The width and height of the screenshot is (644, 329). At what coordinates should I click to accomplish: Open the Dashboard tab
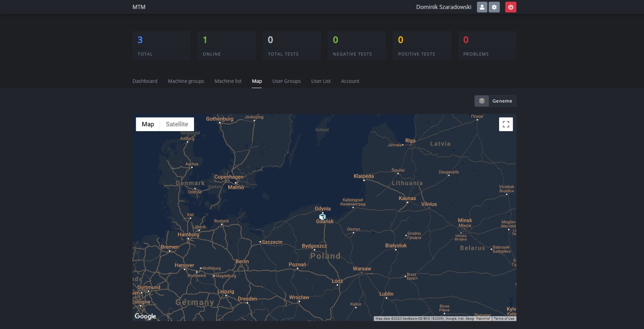(145, 81)
